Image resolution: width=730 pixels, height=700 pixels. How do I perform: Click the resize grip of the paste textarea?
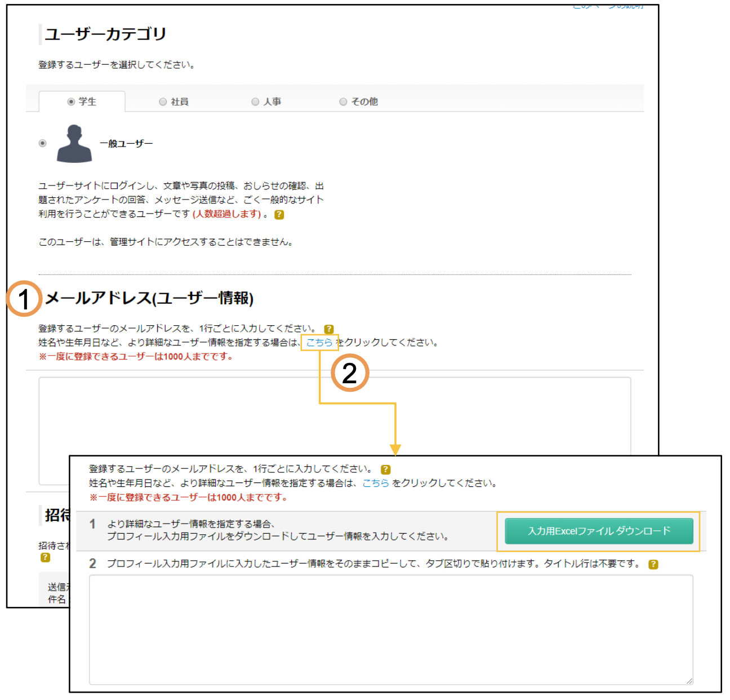click(689, 681)
